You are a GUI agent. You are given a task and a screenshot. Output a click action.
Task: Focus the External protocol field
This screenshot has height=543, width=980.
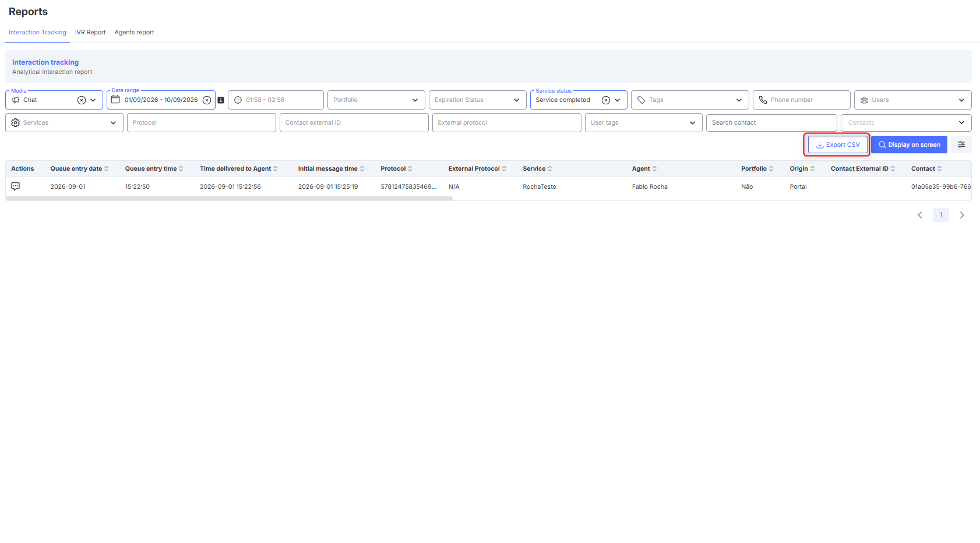tap(506, 123)
